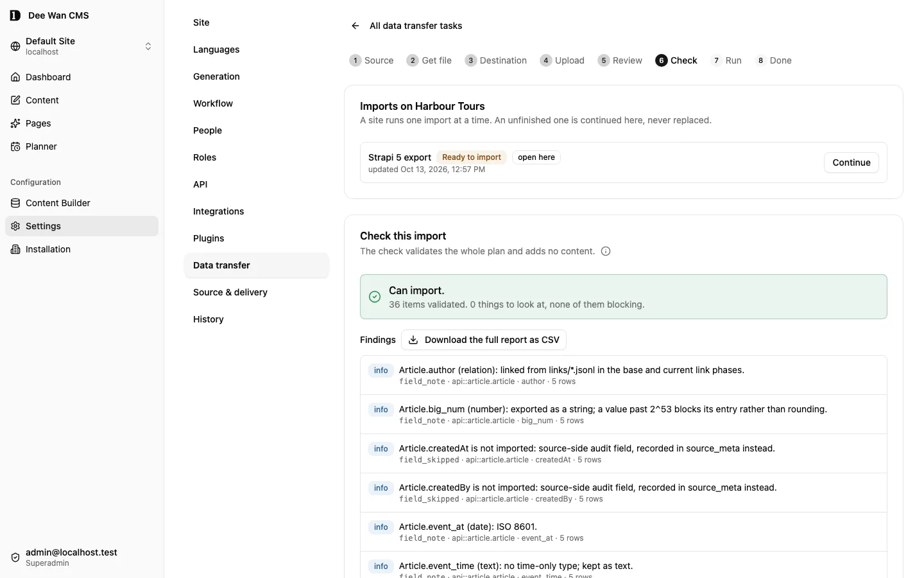Click the info badge on Article.event_at row
Viewport: 924px width, 578px height.
(381, 527)
